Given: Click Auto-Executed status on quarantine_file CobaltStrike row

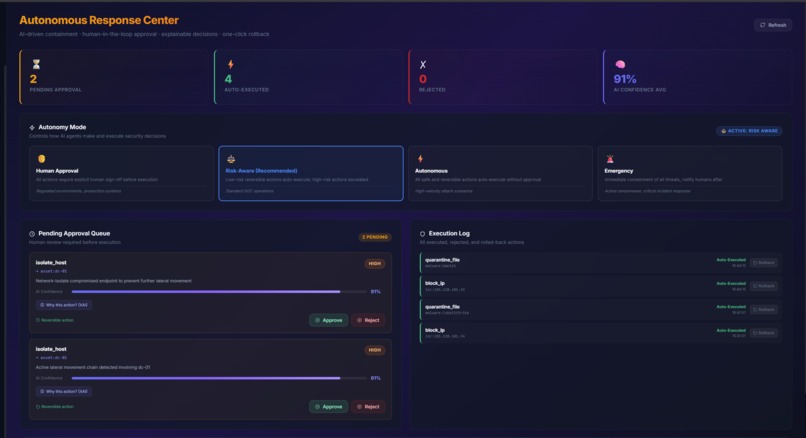Looking at the screenshot, I should (731, 307).
